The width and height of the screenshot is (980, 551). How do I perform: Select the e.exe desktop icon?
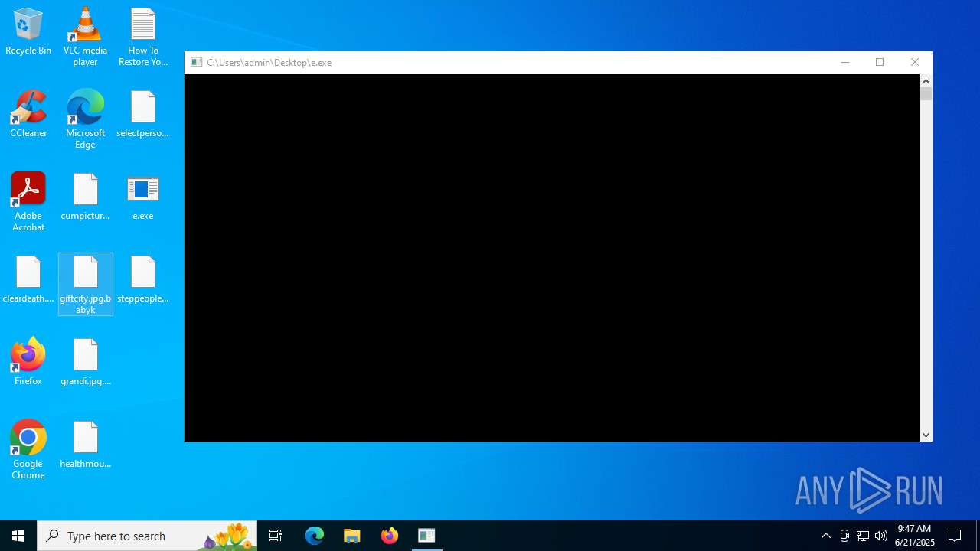tap(143, 197)
